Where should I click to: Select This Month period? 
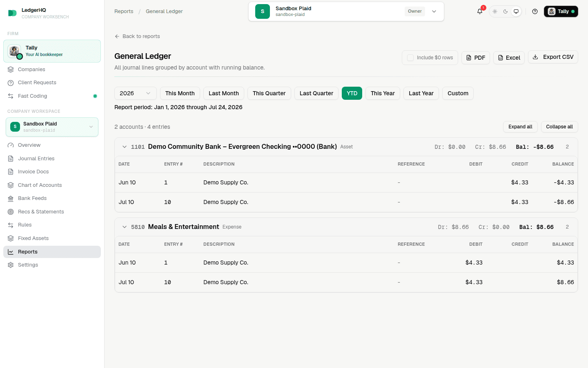point(180,93)
